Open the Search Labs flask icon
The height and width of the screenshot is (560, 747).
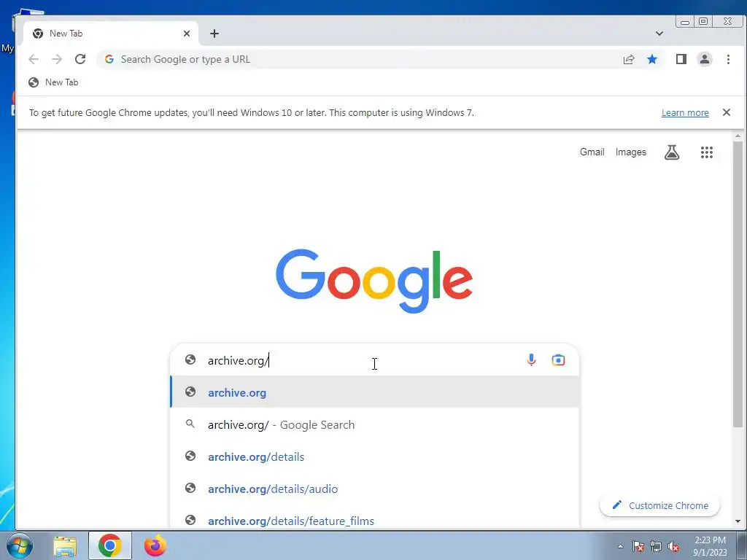(x=672, y=152)
